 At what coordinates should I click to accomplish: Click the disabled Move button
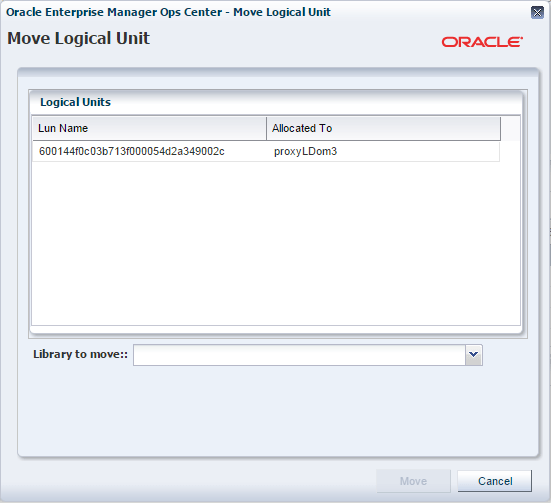pos(413,481)
